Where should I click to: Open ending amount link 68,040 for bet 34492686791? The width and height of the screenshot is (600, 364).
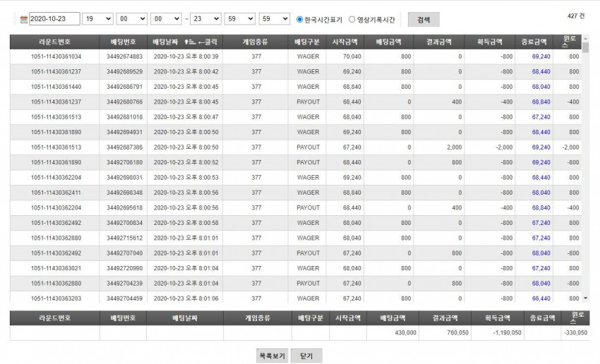pos(541,87)
